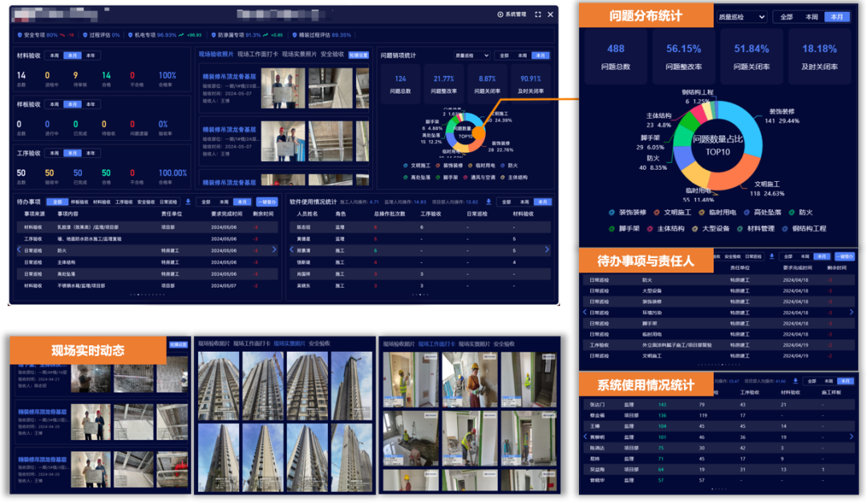Click the 防渗漏专项 shield icon
Image resolution: width=866 pixels, height=504 pixels.
point(213,36)
